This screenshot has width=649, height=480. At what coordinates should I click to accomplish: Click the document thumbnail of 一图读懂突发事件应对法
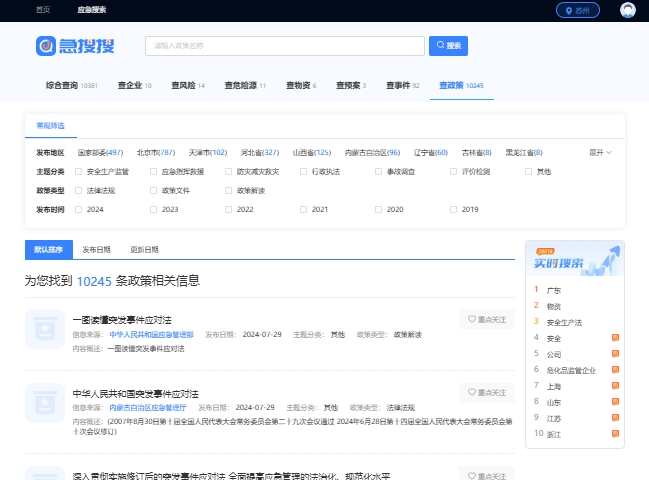pos(45,329)
